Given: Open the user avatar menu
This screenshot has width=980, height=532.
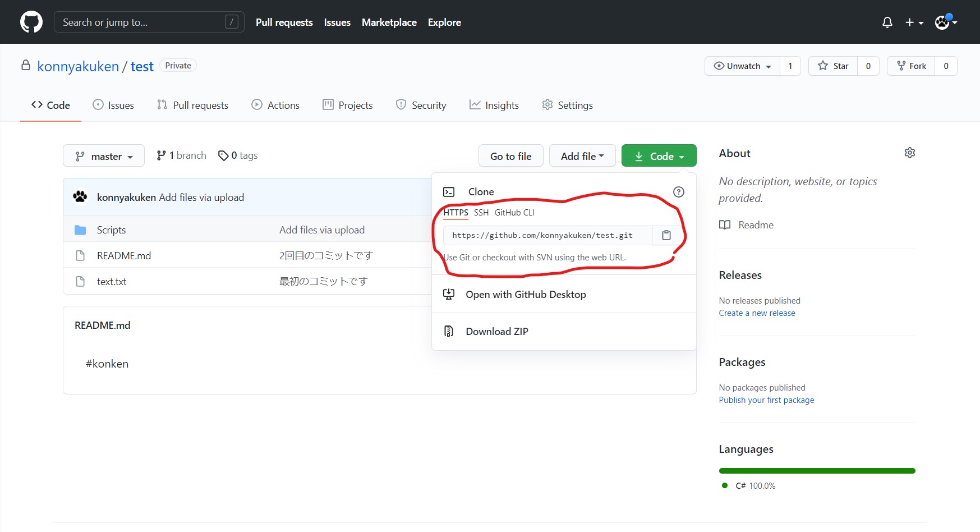Looking at the screenshot, I should (946, 22).
